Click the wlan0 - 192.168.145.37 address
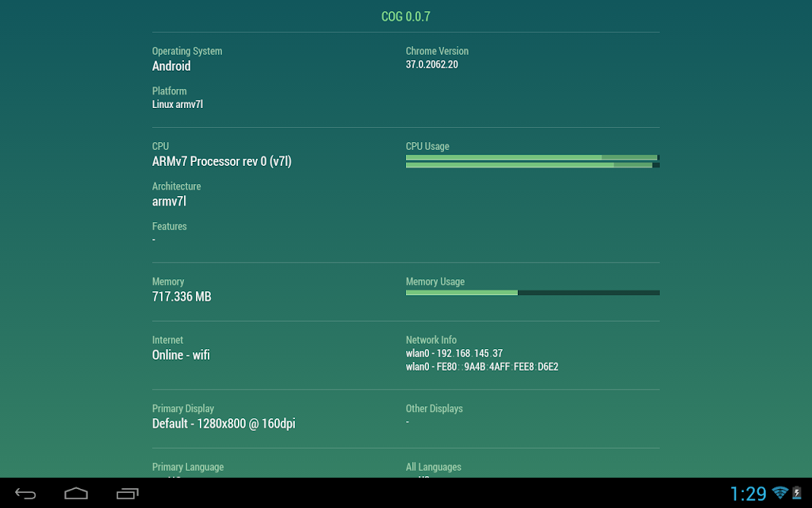The width and height of the screenshot is (812, 508). (x=454, y=353)
